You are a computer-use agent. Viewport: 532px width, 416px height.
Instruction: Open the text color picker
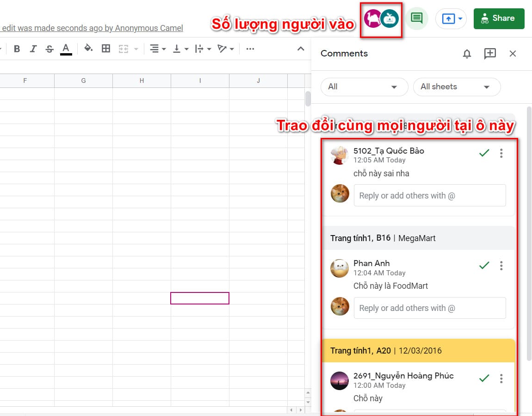(66, 49)
